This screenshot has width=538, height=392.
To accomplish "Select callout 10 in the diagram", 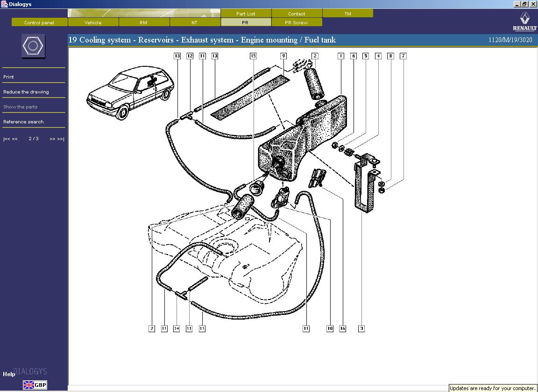I will (x=330, y=328).
